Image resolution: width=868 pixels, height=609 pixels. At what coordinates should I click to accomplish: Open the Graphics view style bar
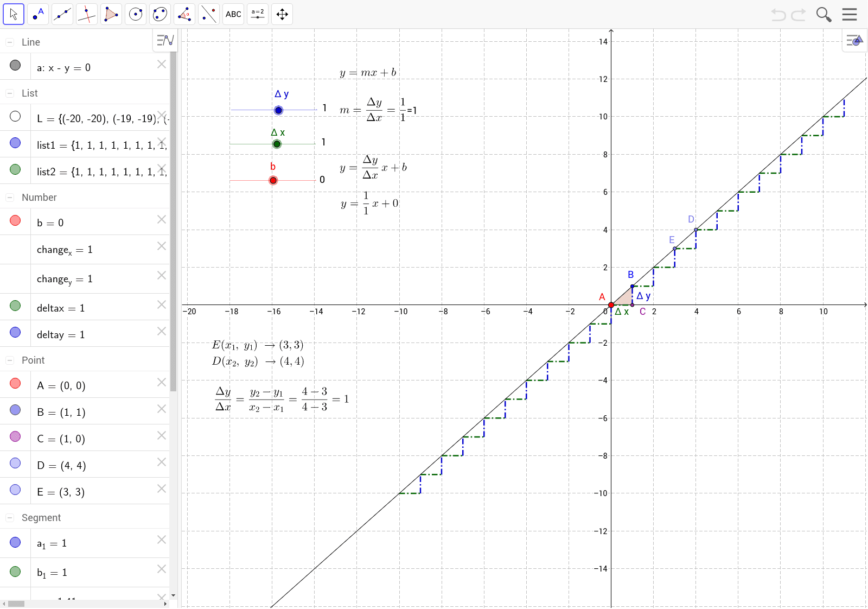click(x=854, y=40)
